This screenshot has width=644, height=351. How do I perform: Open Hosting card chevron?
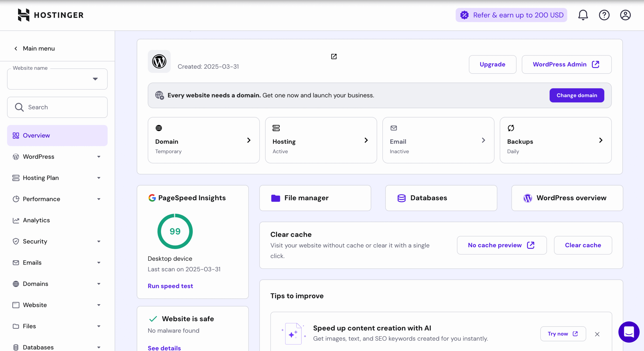coord(366,140)
